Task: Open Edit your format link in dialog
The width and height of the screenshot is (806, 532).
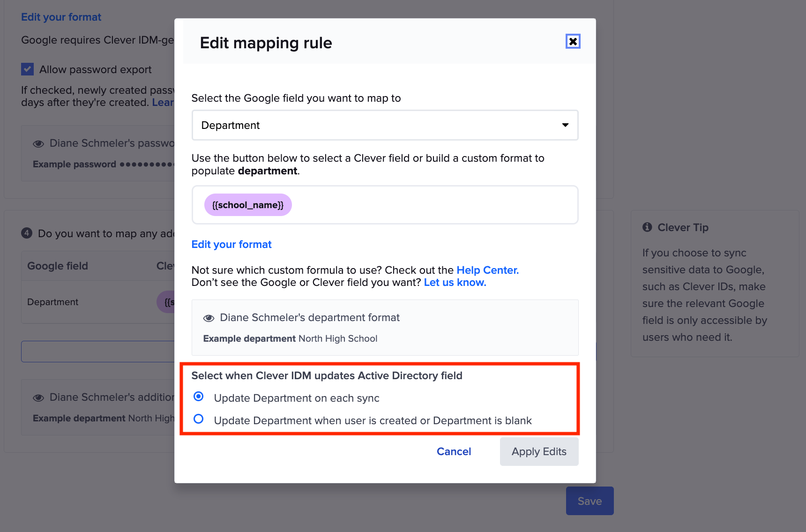Action: click(x=231, y=244)
